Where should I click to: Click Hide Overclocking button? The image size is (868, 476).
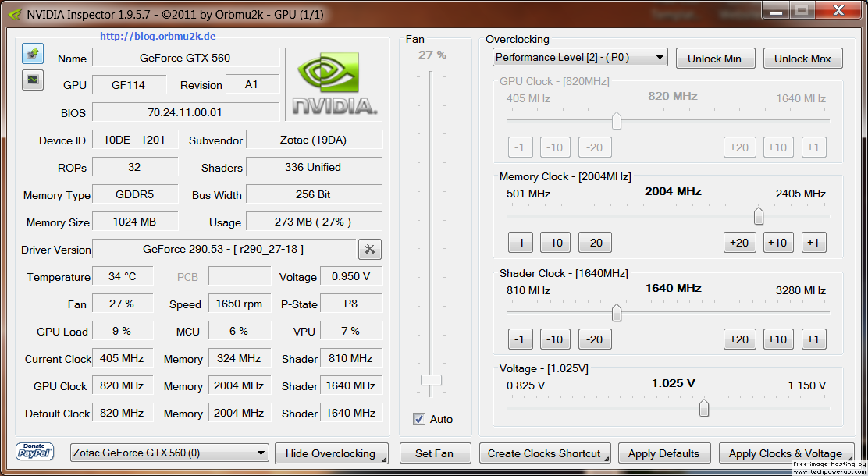pos(332,453)
